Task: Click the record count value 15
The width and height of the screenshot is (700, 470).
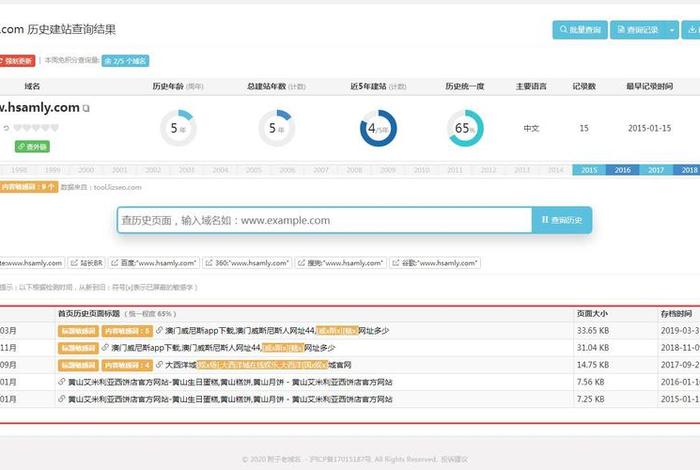Action: click(x=584, y=128)
